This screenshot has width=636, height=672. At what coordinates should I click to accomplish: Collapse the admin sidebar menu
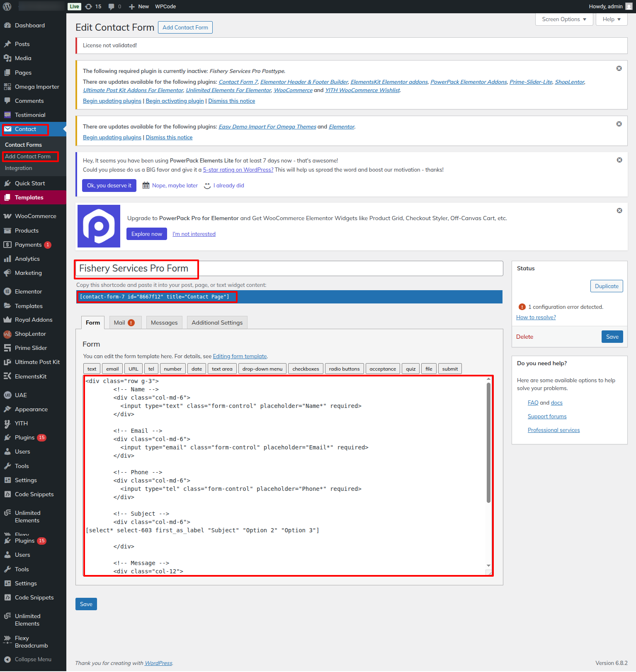[x=33, y=659]
